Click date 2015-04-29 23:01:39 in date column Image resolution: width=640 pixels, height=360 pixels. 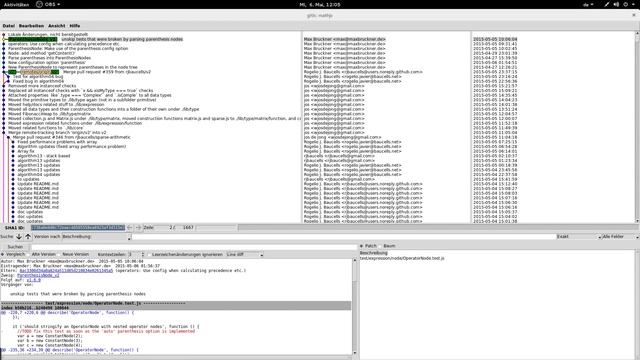point(495,53)
